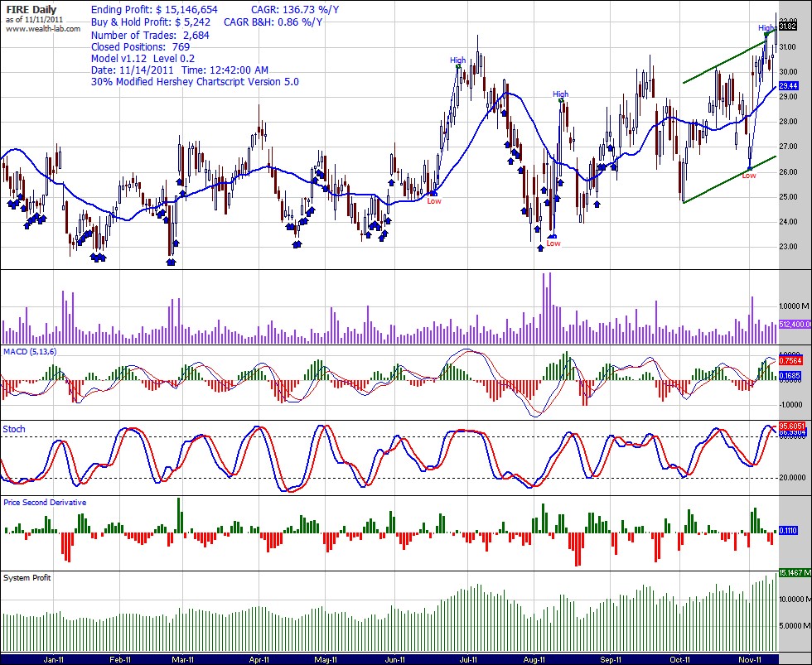Viewport: 812px width, 665px height.
Task: Click the 'Low' marker in early November
Action: point(748,176)
